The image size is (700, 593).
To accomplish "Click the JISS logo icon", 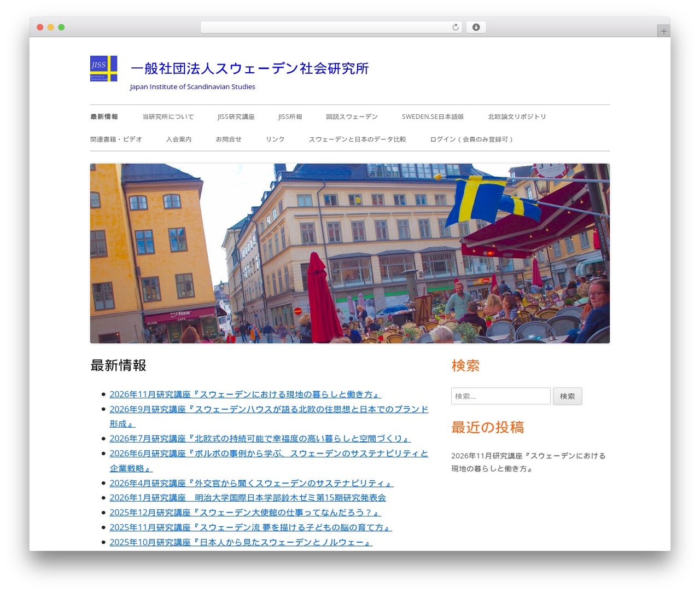I will pos(103,68).
